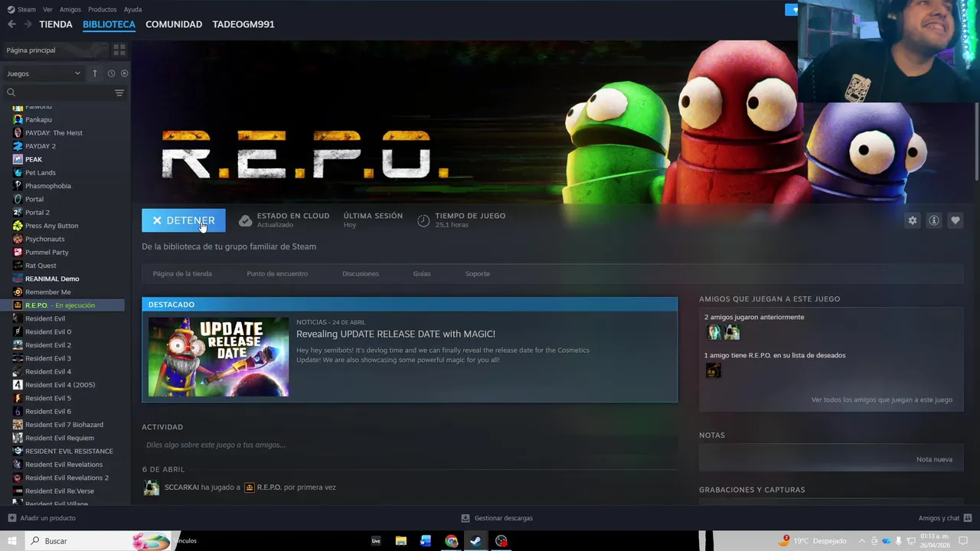The height and width of the screenshot is (551, 980).
Task: Open the COMUNIDAD tab
Action: coord(174,24)
